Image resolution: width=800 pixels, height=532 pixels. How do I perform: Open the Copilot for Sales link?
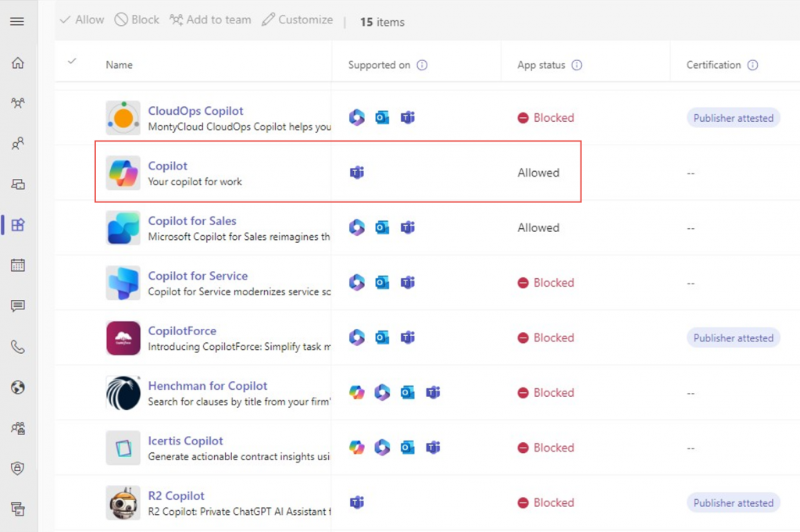click(192, 221)
